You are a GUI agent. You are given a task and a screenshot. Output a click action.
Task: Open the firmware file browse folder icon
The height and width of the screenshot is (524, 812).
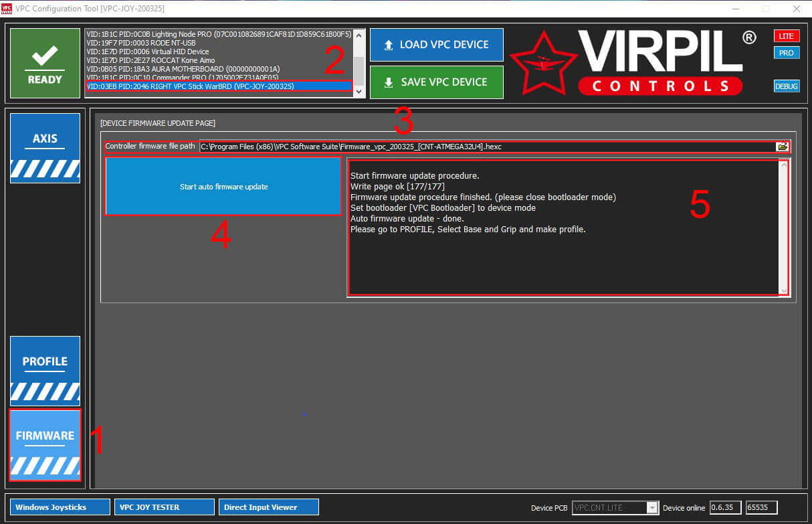pyautogui.click(x=782, y=147)
